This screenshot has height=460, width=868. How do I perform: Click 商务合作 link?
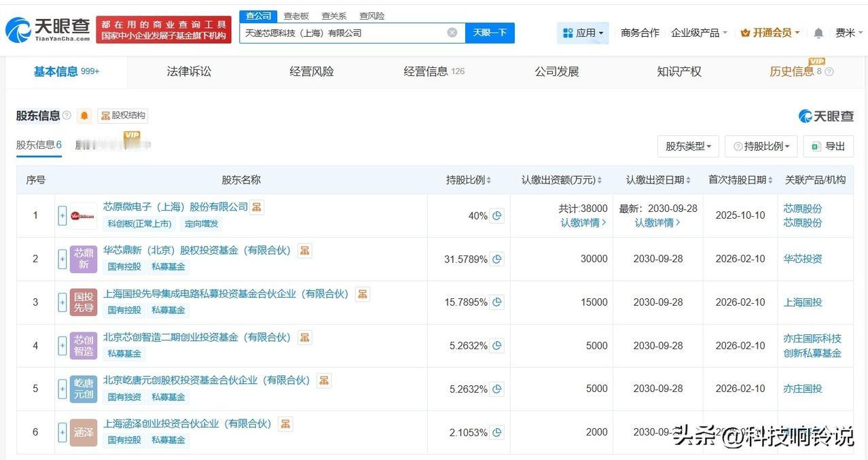click(640, 33)
